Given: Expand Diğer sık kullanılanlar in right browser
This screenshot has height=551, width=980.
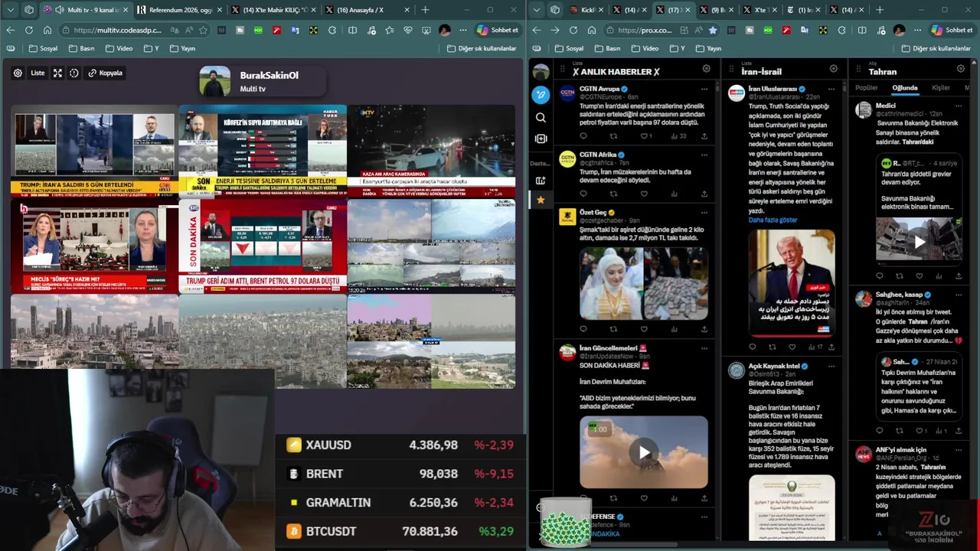Looking at the screenshot, I should [x=936, y=48].
